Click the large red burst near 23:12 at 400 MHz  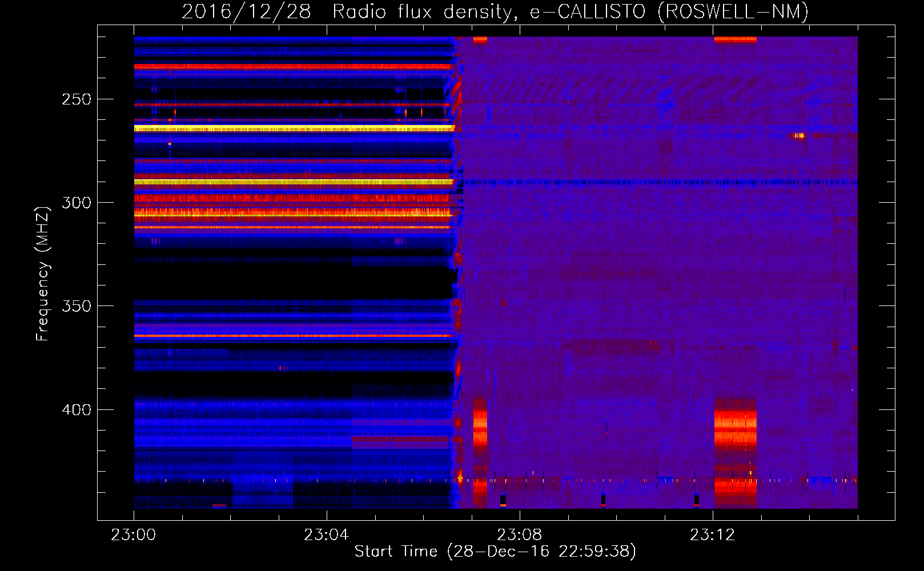736,428
